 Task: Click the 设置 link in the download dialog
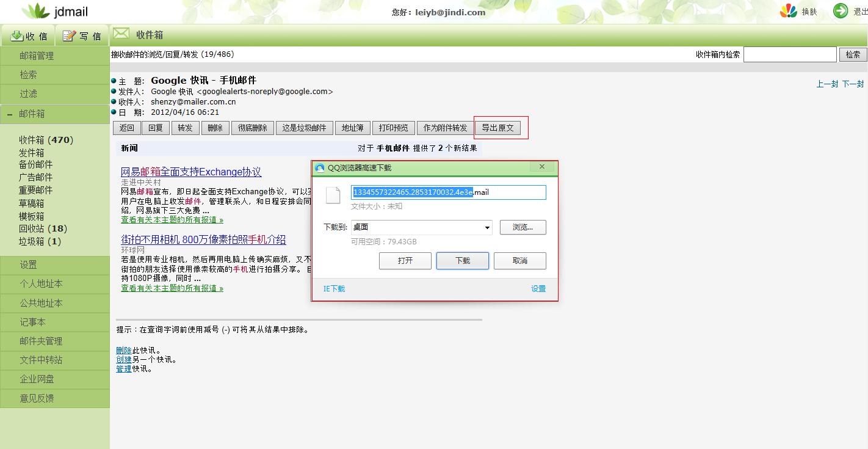[538, 289]
